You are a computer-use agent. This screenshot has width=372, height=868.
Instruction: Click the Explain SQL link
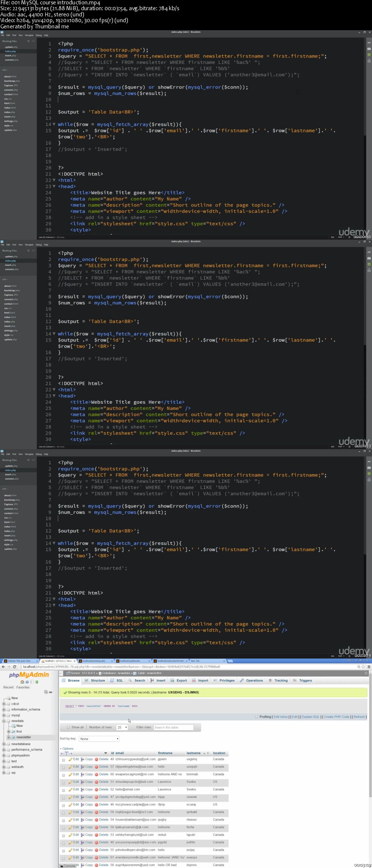pos(310,717)
